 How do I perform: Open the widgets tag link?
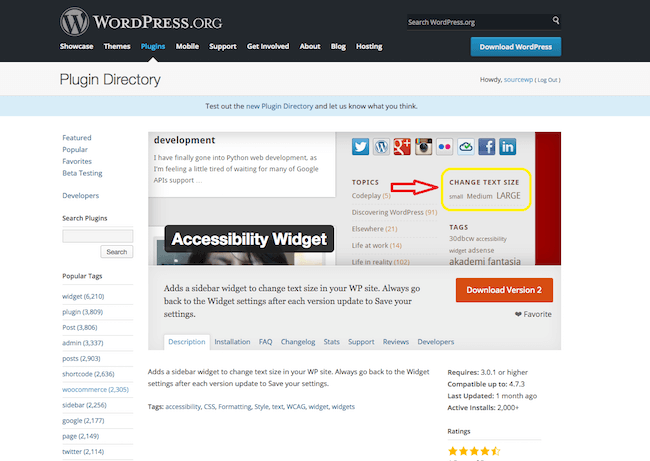click(343, 407)
